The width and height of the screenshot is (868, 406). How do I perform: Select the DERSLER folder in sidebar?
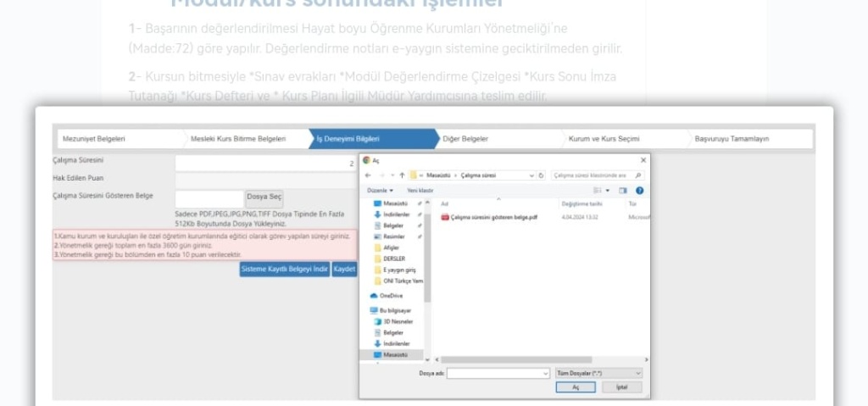pyautogui.click(x=394, y=259)
